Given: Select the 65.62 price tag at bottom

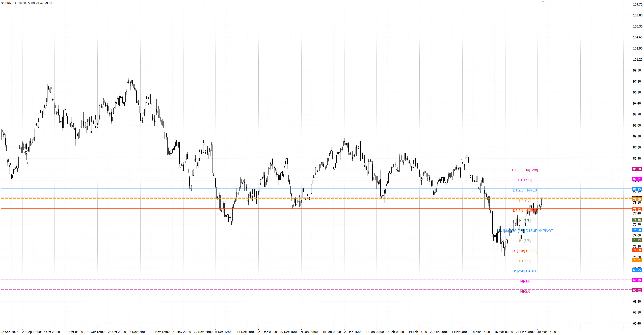Looking at the screenshot, I should (636, 291).
